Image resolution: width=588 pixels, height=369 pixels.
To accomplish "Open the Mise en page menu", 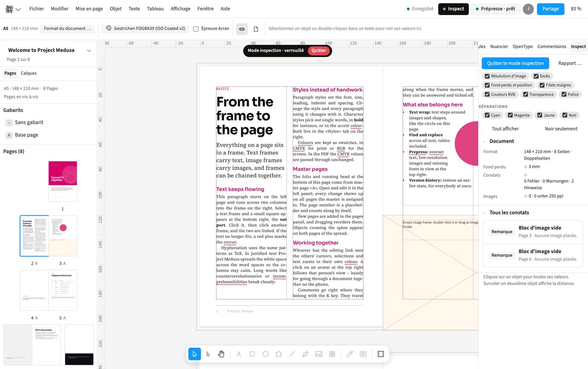I will pyautogui.click(x=89, y=9).
